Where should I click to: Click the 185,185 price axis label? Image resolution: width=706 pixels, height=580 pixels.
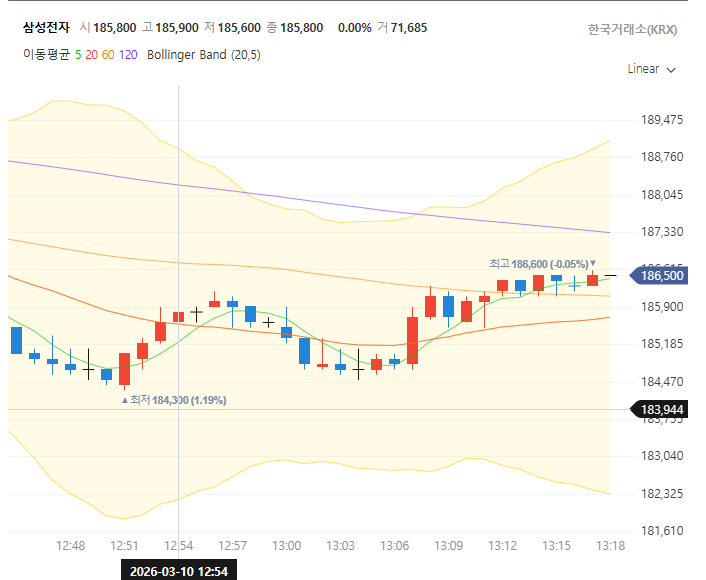(662, 344)
